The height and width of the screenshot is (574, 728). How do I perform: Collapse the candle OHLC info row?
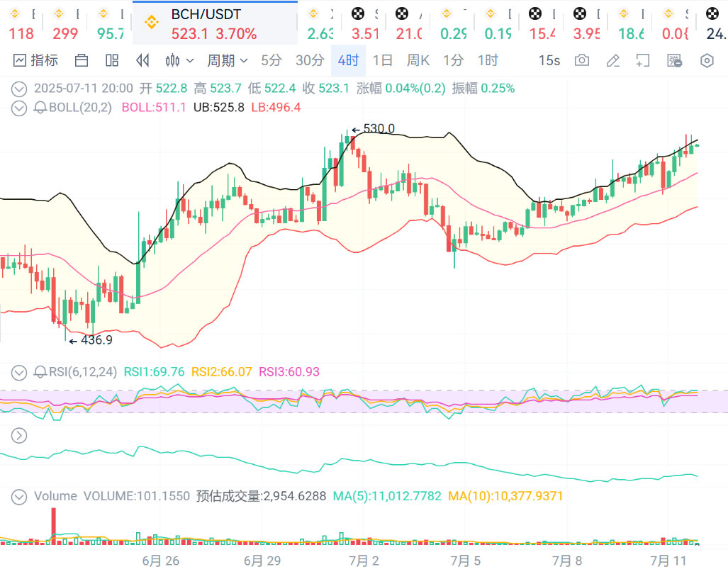(x=19, y=89)
